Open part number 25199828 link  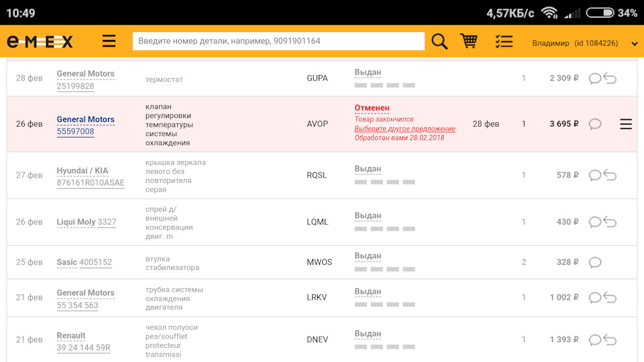tap(76, 86)
